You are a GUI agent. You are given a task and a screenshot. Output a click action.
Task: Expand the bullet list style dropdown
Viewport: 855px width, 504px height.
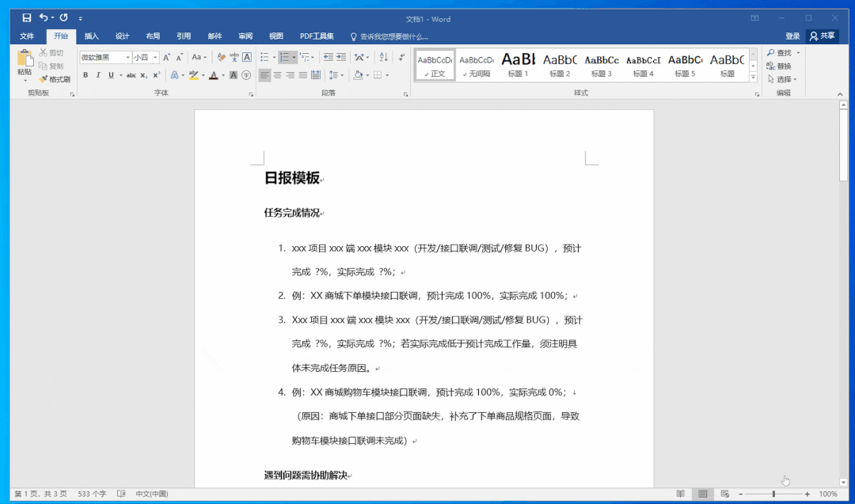pos(274,57)
